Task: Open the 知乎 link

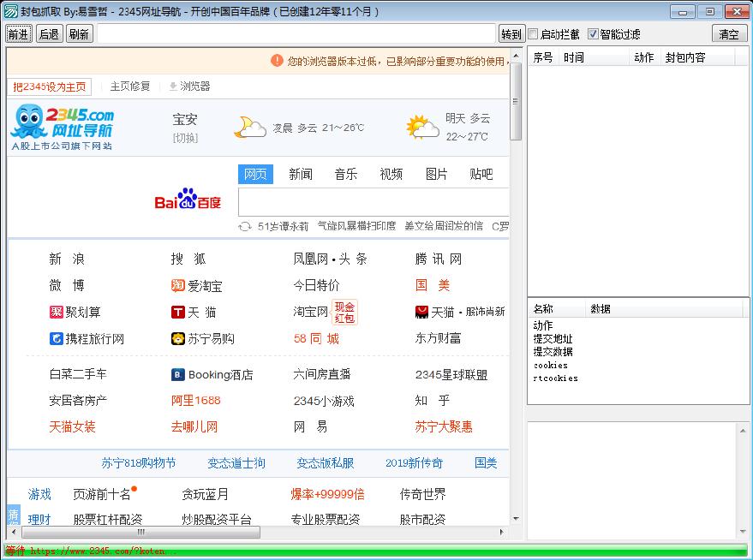Action: pos(433,401)
